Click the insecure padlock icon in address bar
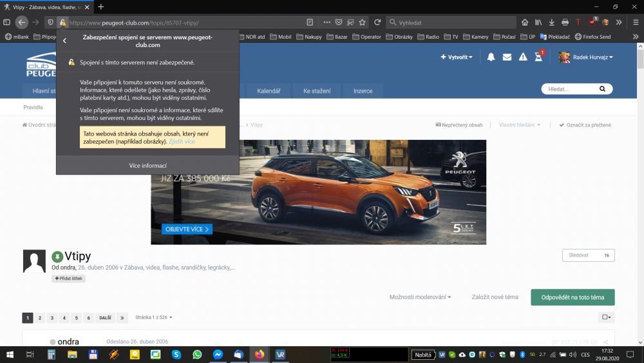Viewport: 644px width, 363px height. click(x=62, y=23)
